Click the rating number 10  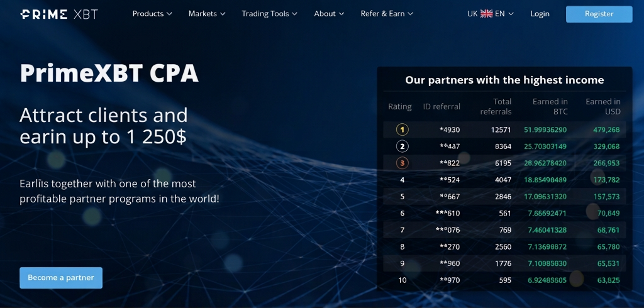point(402,280)
